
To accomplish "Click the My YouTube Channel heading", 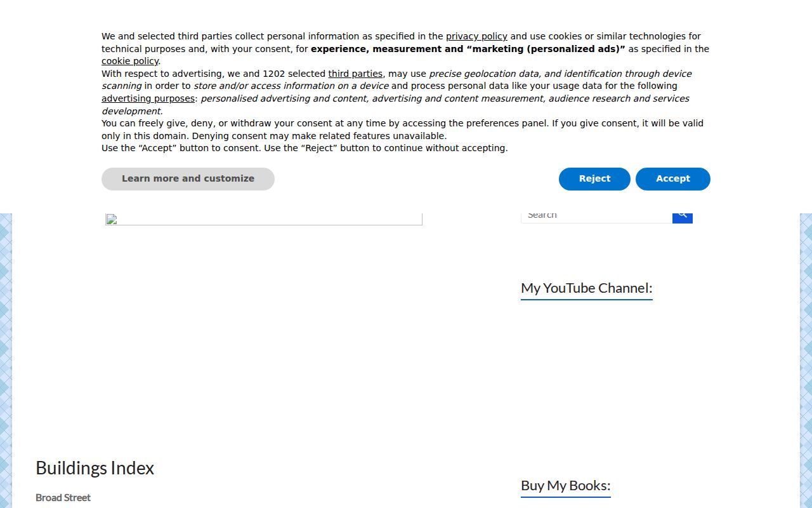I will click(x=586, y=288).
